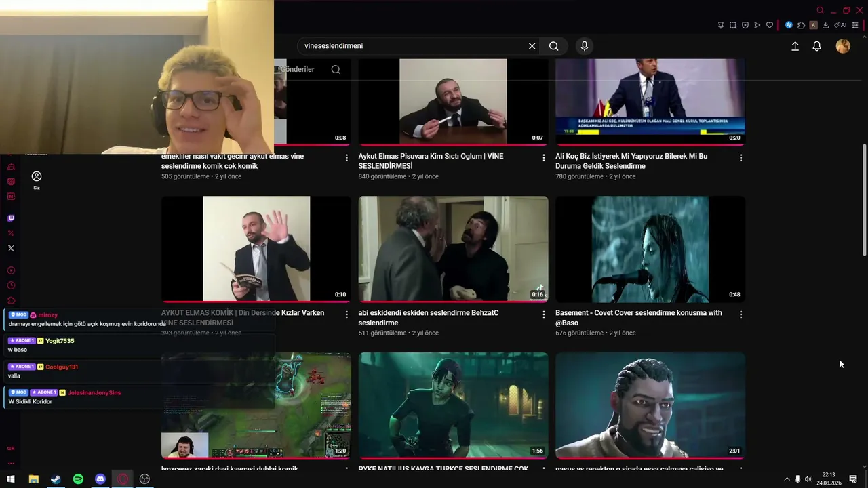This screenshot has width=868, height=488.
Task: Open the browser pinboard pin icon
Action: (721, 25)
